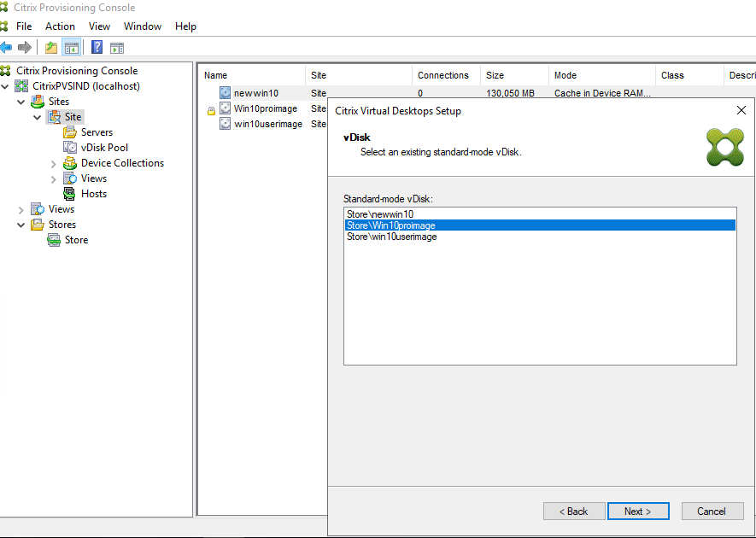Select Store\Win10proimage in vDisk list
The width and height of the screenshot is (756, 538).
(541, 225)
